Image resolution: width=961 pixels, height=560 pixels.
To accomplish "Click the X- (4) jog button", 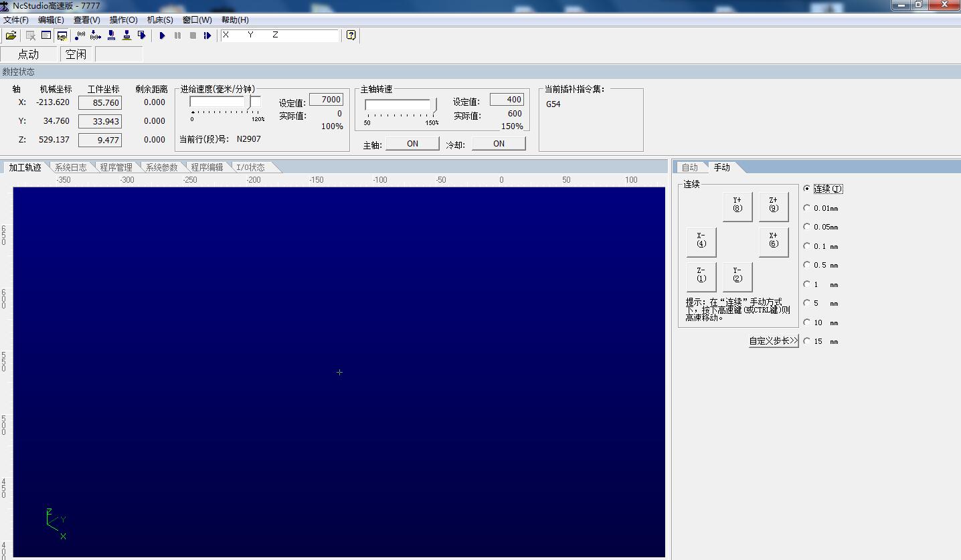I will [701, 242].
